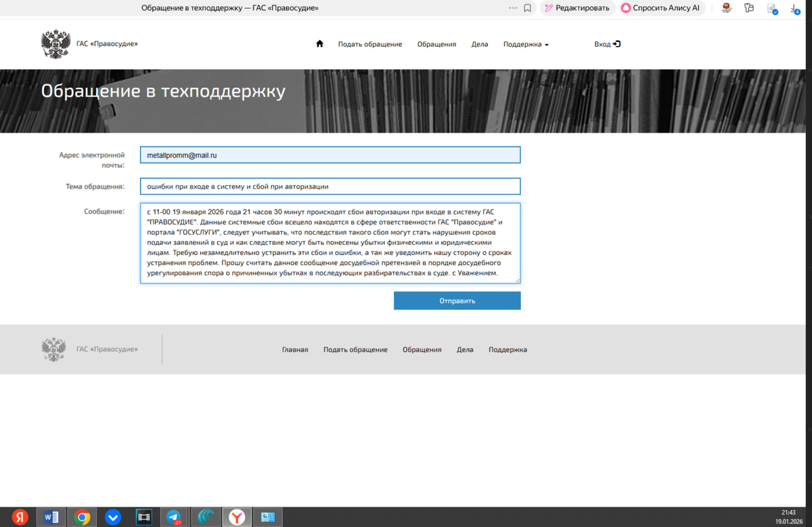Click the Адрес электронной почты label
This screenshot has height=527, width=812.
[91, 160]
